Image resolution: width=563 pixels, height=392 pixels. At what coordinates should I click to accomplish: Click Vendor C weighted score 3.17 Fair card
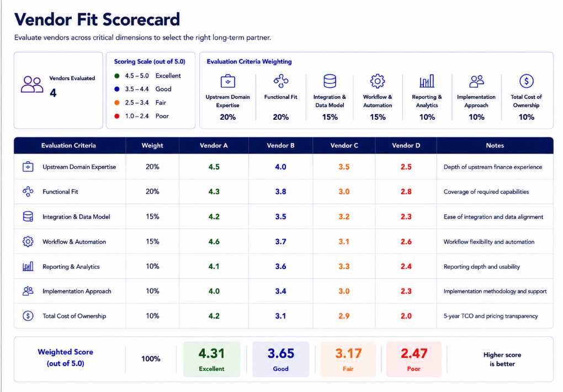click(x=348, y=359)
